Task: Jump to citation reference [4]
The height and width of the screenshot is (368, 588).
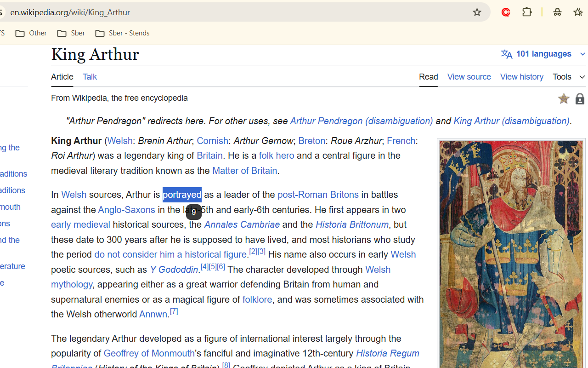Action: click(204, 267)
